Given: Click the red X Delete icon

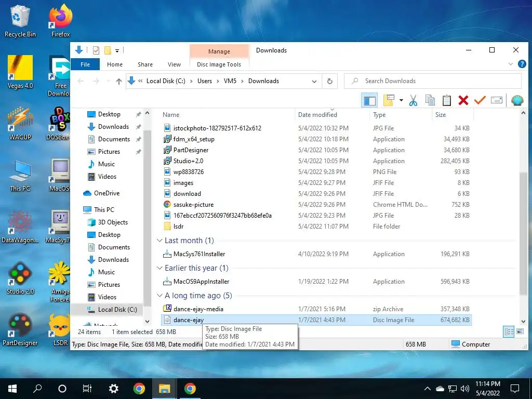Looking at the screenshot, I should pyautogui.click(x=463, y=100).
